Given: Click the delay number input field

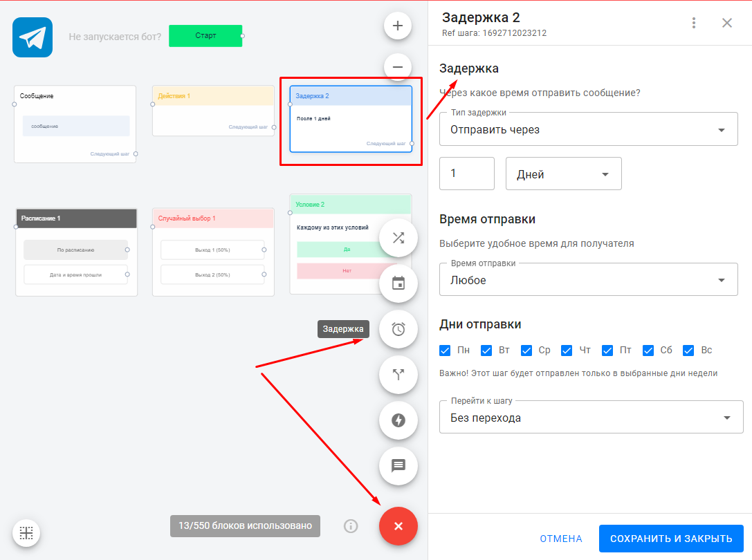Looking at the screenshot, I should (467, 174).
